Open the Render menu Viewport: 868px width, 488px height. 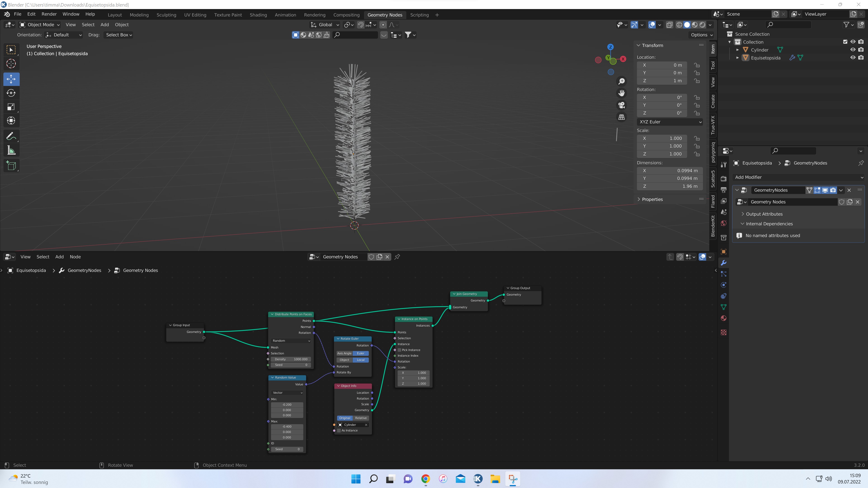(49, 14)
